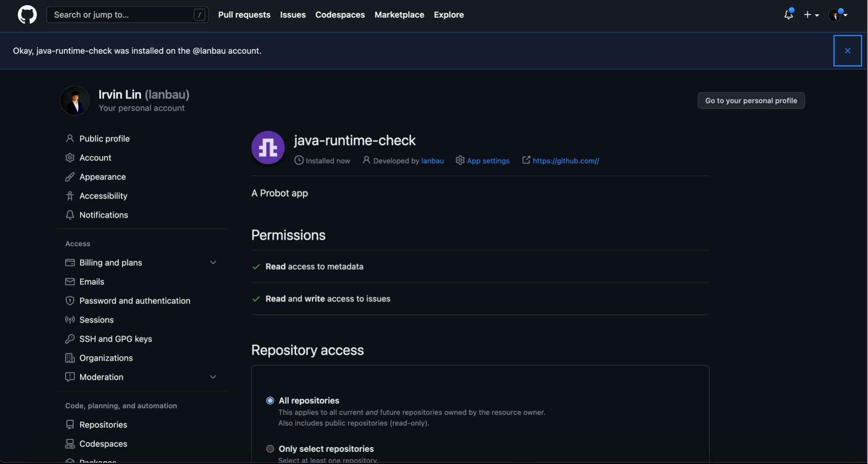Open Explore in top navigation
Viewport: 868px width, 464px height.
coord(449,15)
